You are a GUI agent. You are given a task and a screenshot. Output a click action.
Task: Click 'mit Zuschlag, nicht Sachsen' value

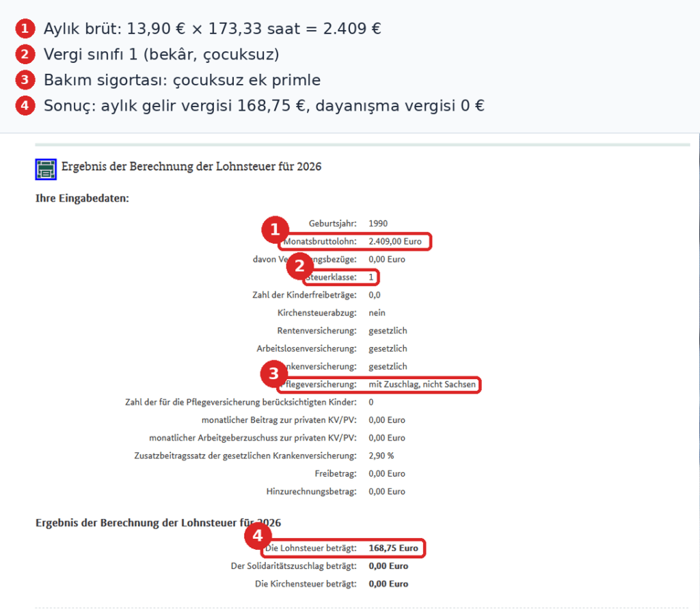point(422,384)
